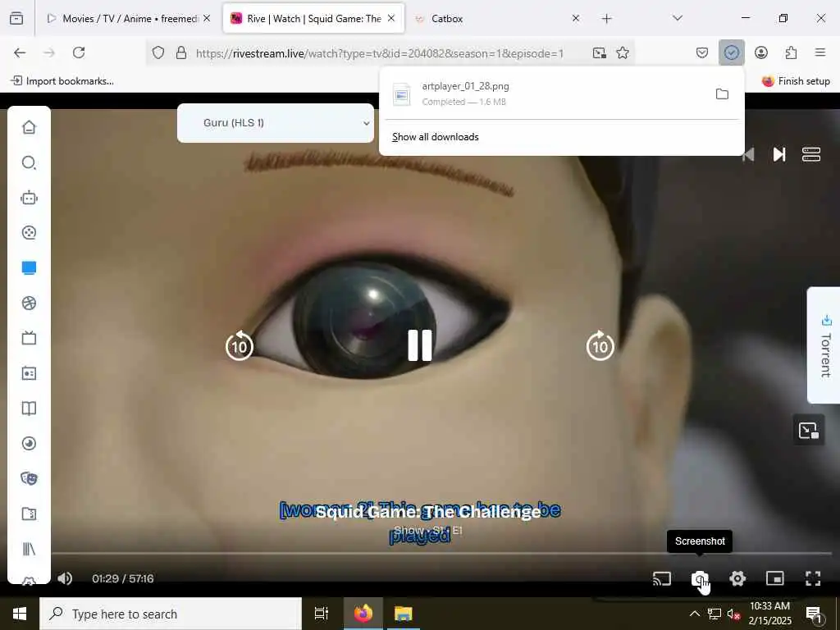Bookmark this page with the star
Screen dimensions: 840x630
[x=623, y=52]
